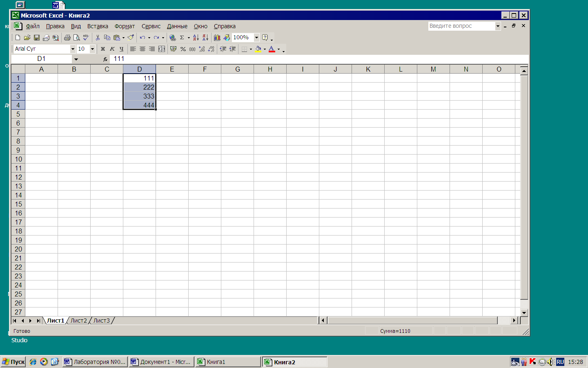Switch to Книга1 in the taskbar
Image resolution: width=588 pixels, height=368 pixels.
click(x=228, y=362)
